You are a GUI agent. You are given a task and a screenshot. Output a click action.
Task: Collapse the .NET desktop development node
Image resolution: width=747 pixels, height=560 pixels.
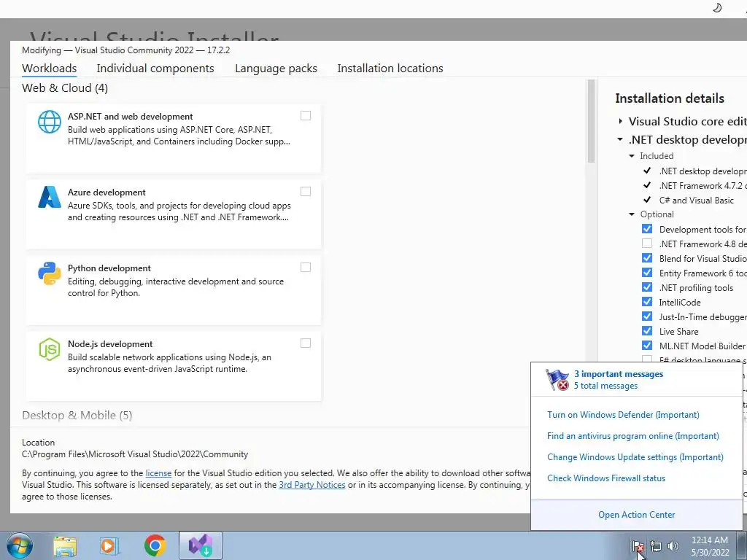point(620,139)
